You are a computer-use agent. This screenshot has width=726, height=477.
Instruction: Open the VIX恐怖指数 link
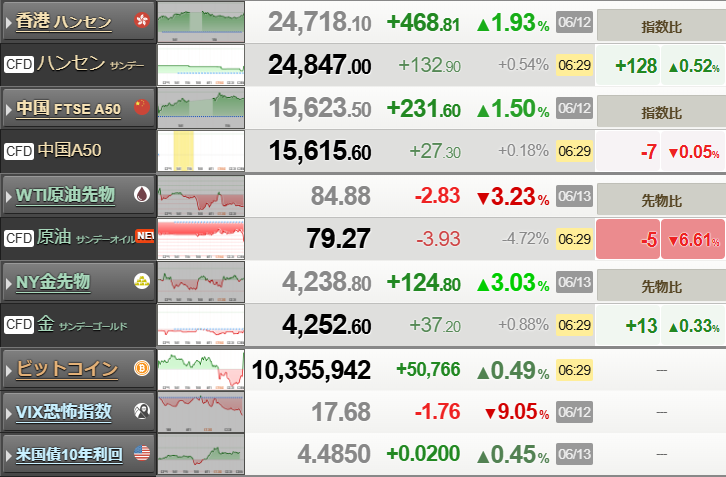63,412
